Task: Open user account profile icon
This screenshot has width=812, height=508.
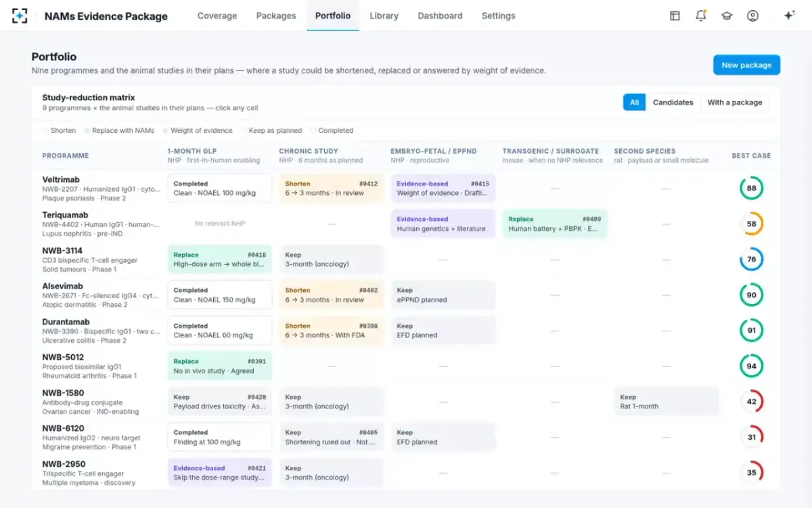Action: (752, 16)
